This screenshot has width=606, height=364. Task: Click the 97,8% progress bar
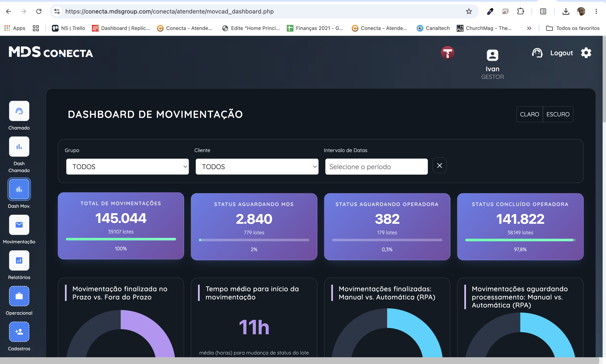click(520, 240)
